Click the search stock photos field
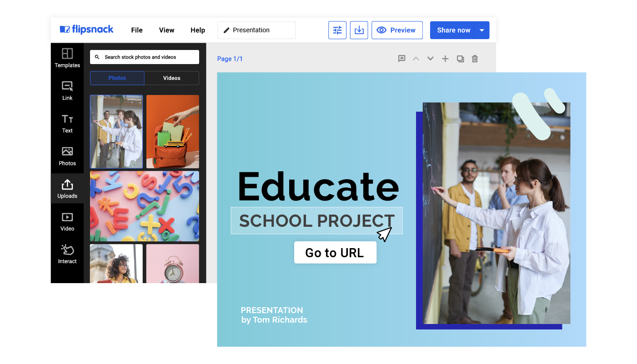The height and width of the screenshot is (364, 637). click(144, 57)
